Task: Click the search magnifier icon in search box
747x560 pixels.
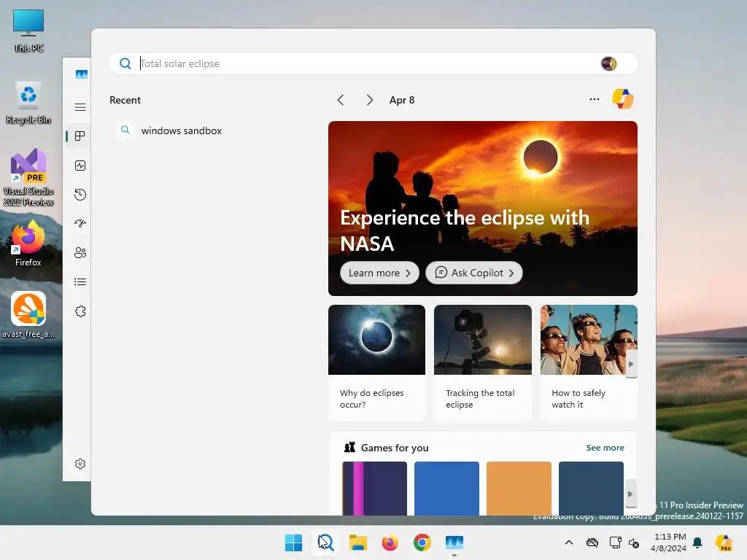Action: tap(125, 63)
